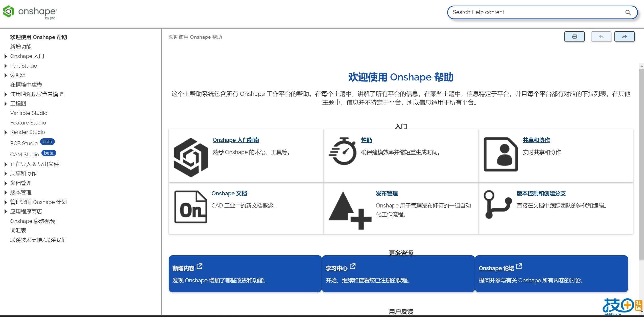Open Variable Studio in the sidebar
The height and width of the screenshot is (317, 644).
[29, 113]
